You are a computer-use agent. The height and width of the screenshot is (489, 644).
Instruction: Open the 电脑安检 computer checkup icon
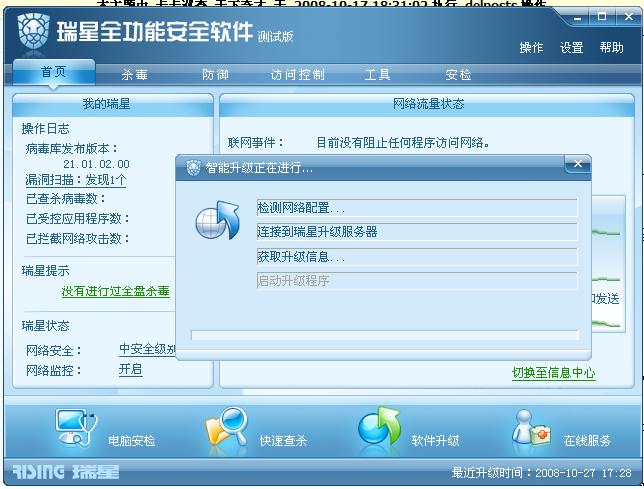[76, 428]
